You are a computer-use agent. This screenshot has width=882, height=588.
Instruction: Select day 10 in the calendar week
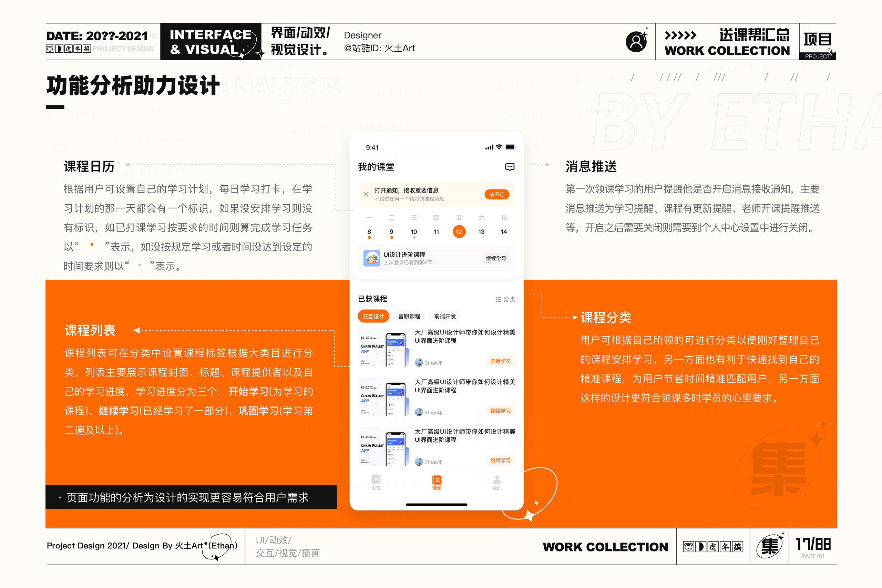click(414, 232)
